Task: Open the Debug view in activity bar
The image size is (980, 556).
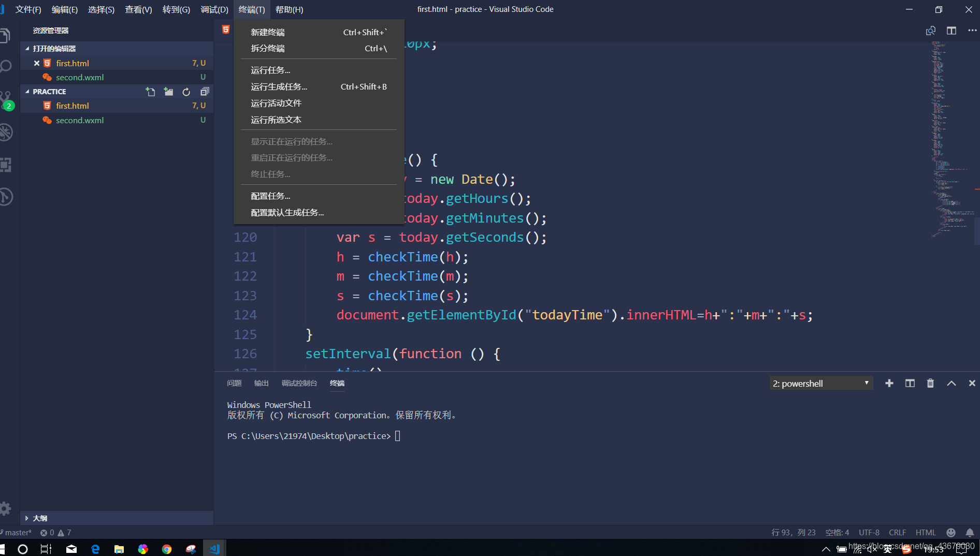Action: [x=6, y=132]
